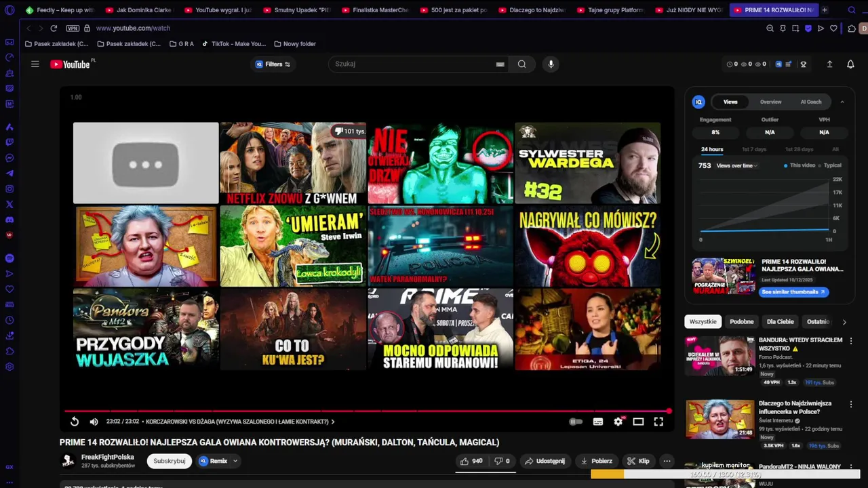The width and height of the screenshot is (868, 488).
Task: Select the Views tab in vidIQ panel
Action: click(730, 102)
